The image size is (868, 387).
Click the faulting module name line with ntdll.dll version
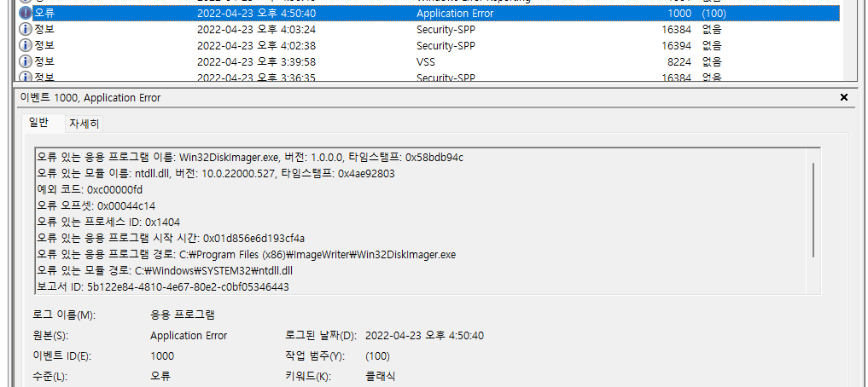pos(216,174)
